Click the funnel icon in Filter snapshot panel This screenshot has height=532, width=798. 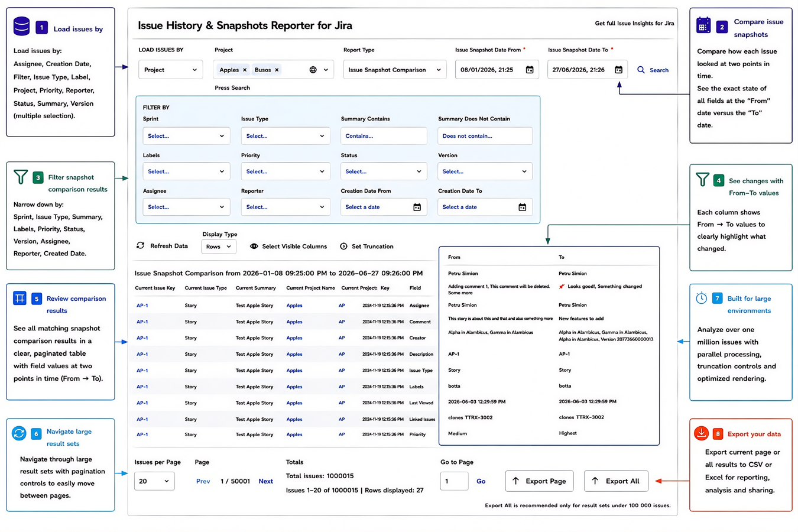pos(21,177)
